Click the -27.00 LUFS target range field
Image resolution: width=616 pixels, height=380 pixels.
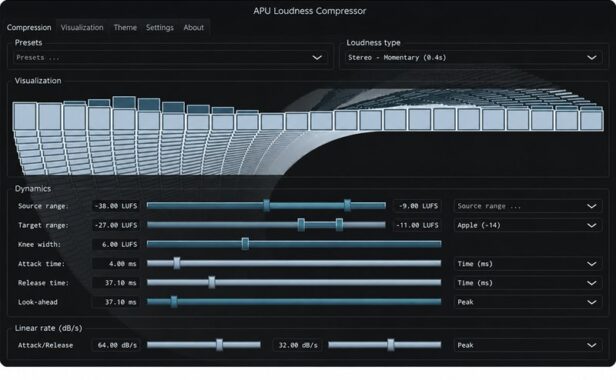tap(116, 225)
